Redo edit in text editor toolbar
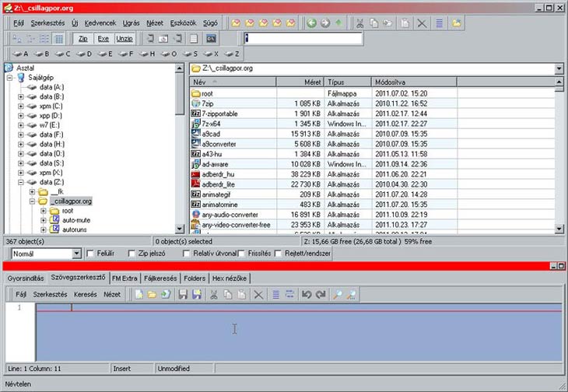The height and width of the screenshot is (392, 568). pyautogui.click(x=321, y=294)
